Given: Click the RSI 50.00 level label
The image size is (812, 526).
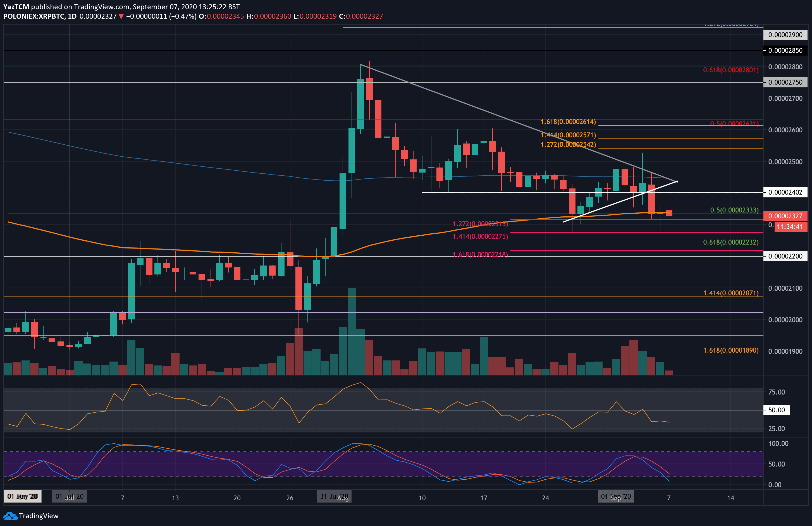Looking at the screenshot, I should [777, 410].
